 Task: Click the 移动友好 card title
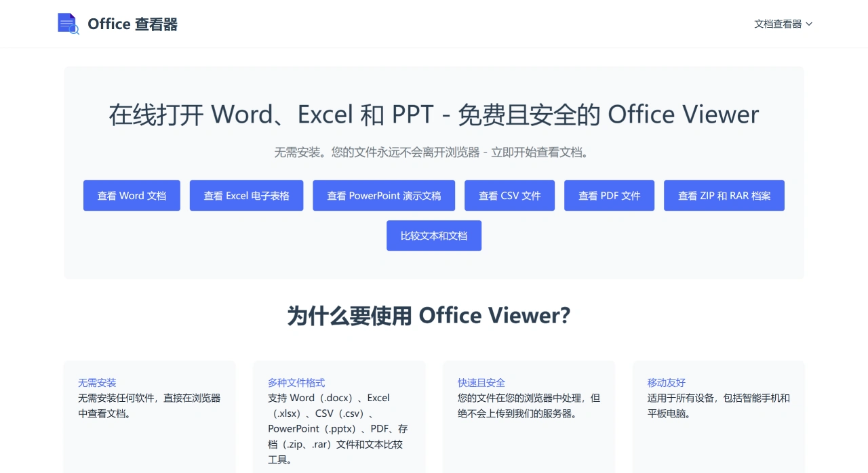tap(667, 383)
